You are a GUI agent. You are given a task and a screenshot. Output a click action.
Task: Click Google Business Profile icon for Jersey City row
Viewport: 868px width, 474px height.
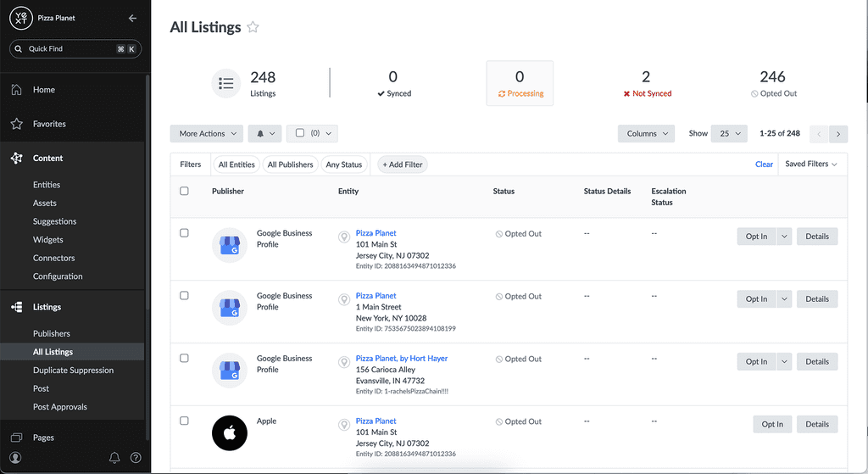[x=230, y=245]
